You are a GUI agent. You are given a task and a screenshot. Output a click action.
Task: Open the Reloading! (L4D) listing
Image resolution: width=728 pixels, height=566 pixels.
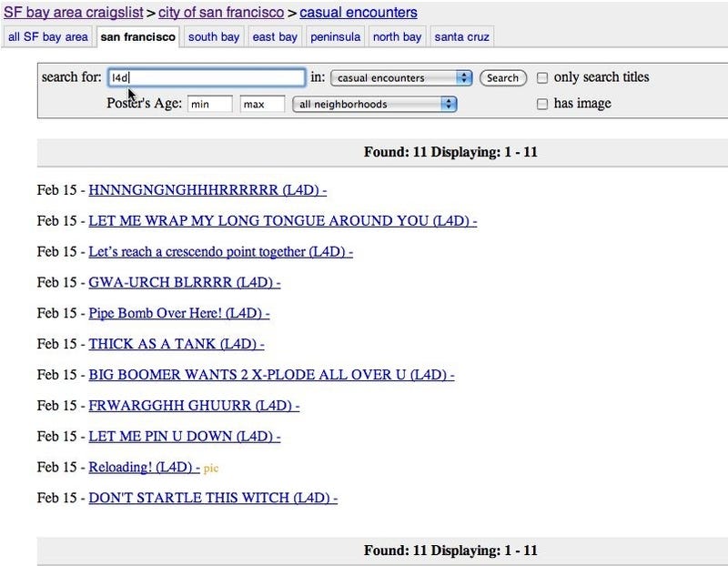pyautogui.click(x=145, y=467)
